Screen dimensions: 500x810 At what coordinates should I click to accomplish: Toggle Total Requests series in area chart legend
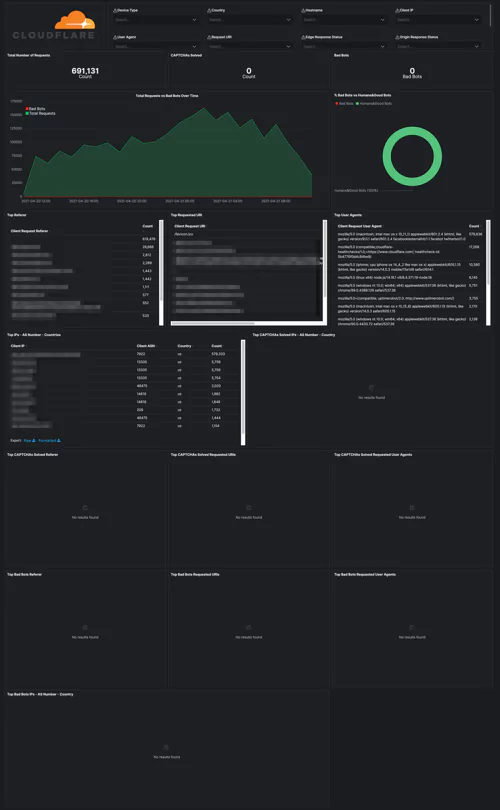[40, 113]
